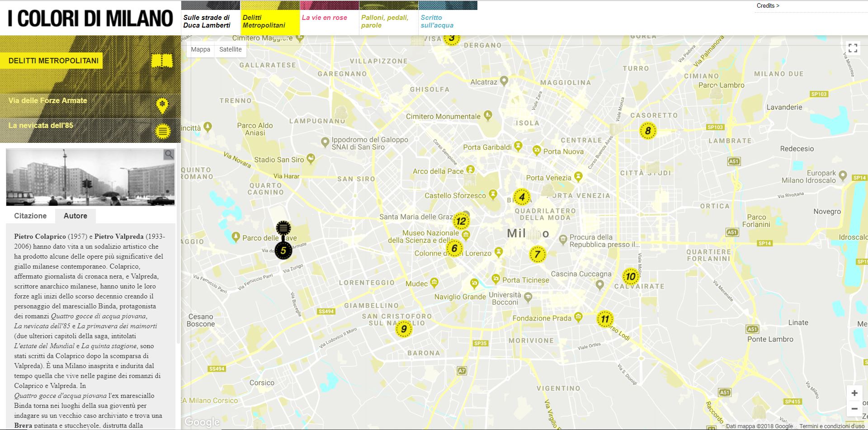The width and height of the screenshot is (868, 430).
Task: Click Cimitero Monumentale map pin
Action: coord(488,115)
